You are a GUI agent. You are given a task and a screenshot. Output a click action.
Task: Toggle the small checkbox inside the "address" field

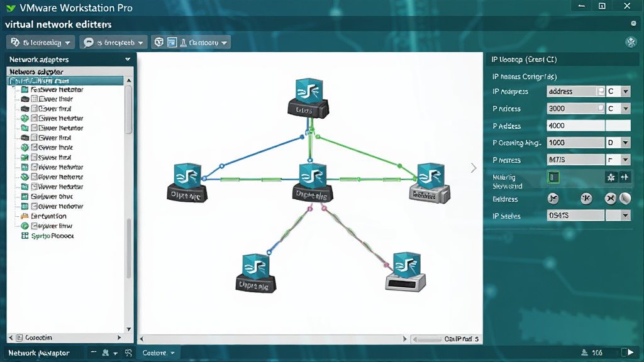pyautogui.click(x=601, y=91)
